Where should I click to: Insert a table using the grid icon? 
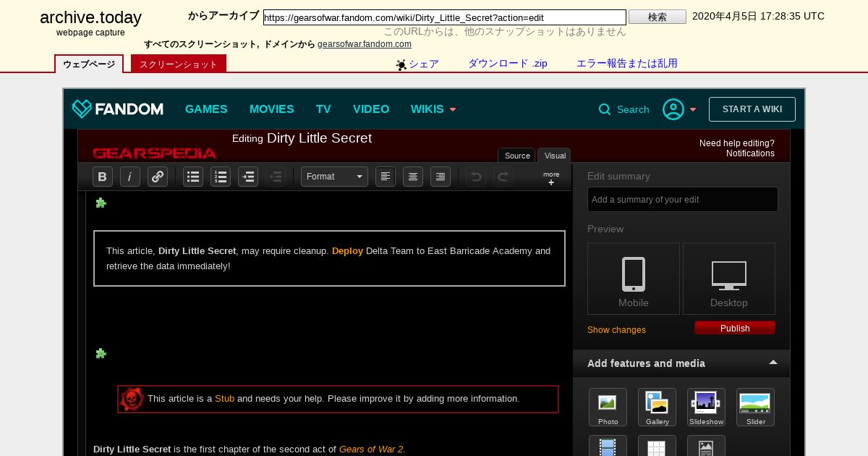pos(657,446)
